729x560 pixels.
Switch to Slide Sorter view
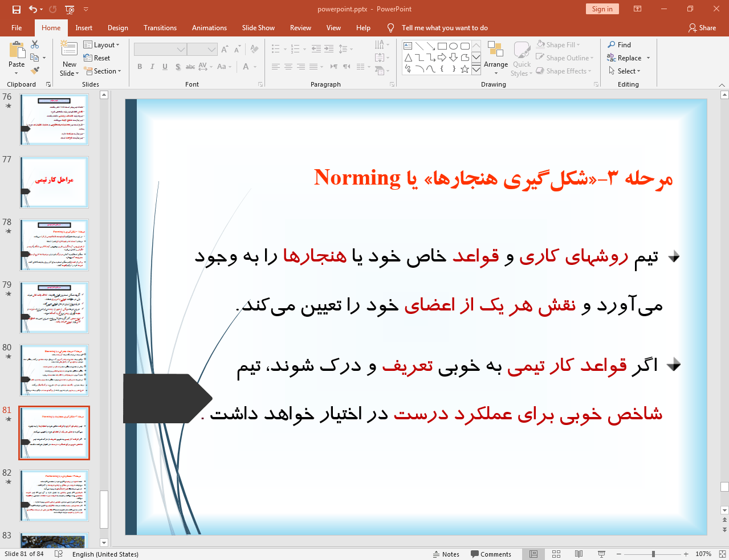pos(556,554)
